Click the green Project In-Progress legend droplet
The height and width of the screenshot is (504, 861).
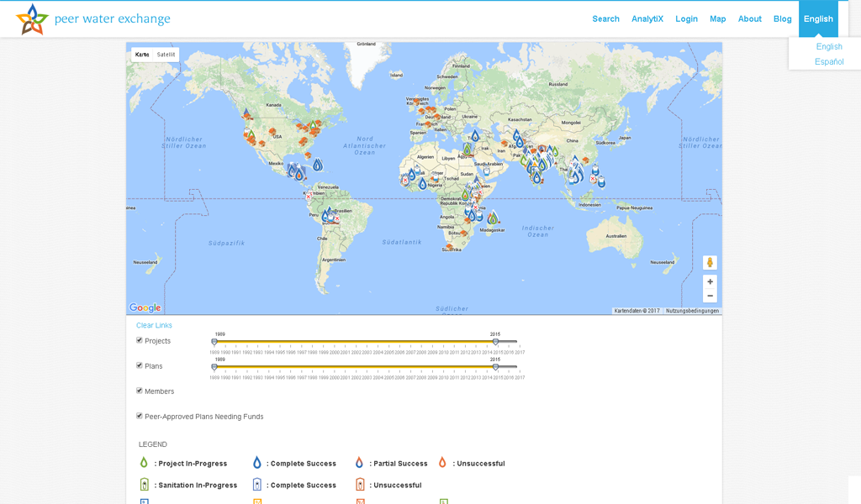[x=144, y=463]
